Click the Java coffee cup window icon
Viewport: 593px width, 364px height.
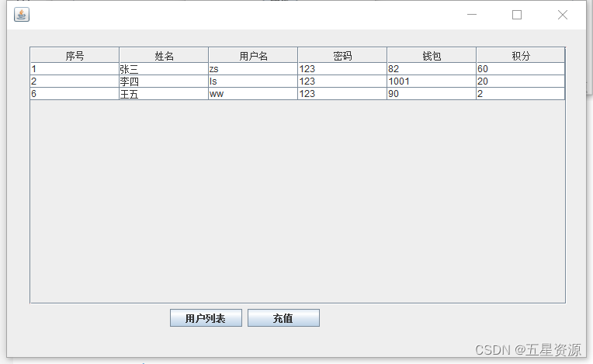(22, 15)
